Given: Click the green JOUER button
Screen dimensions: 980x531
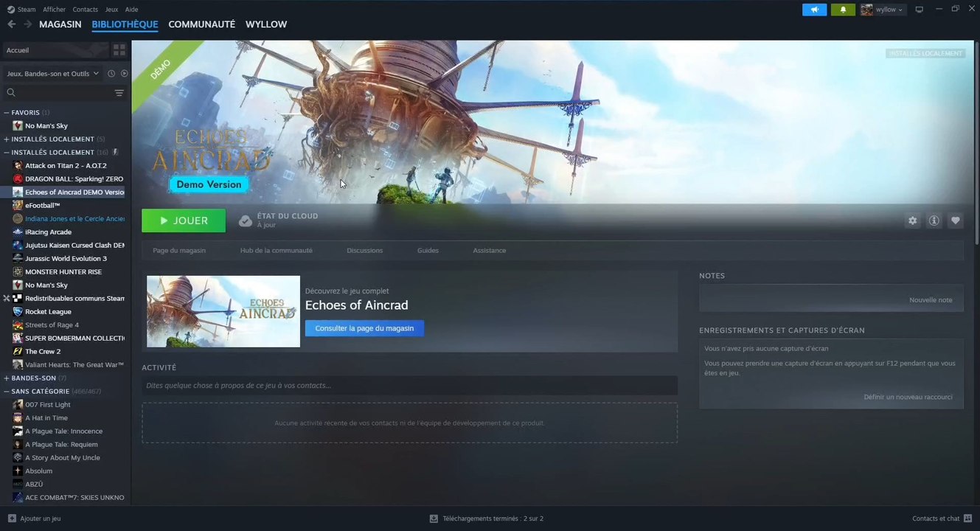Looking at the screenshot, I should click(184, 221).
